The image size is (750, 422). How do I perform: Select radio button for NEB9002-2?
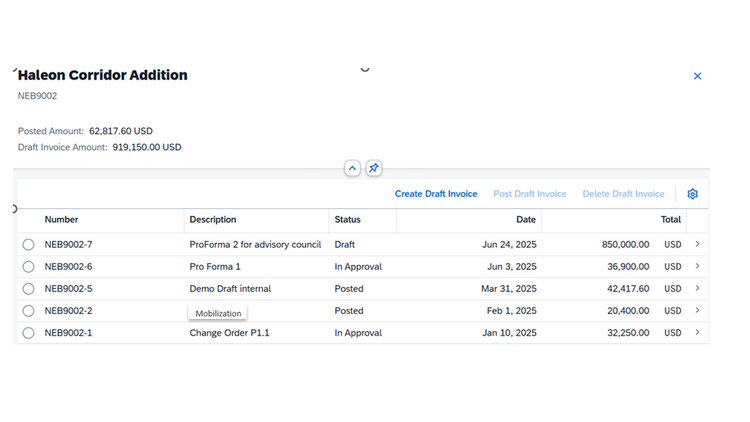pos(28,311)
